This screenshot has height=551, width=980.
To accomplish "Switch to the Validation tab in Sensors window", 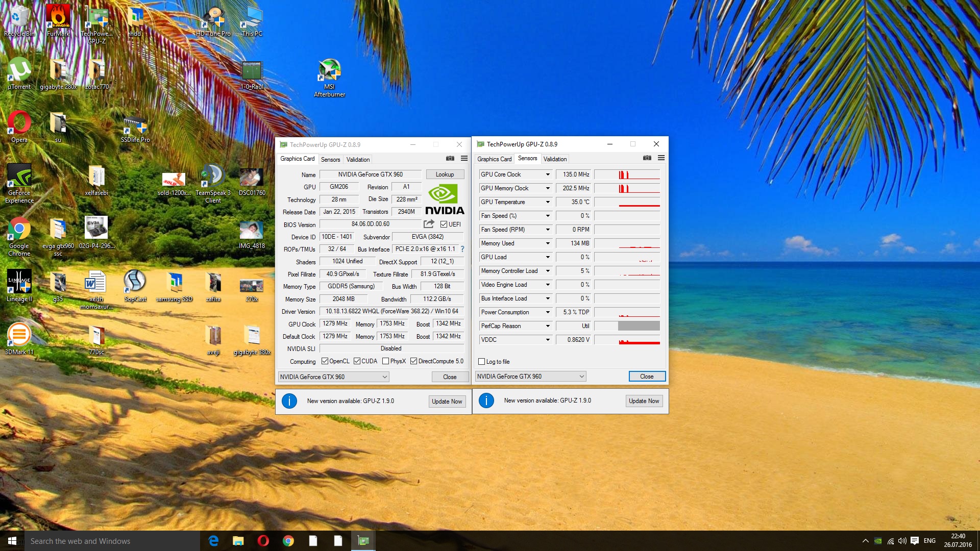I will [x=555, y=159].
